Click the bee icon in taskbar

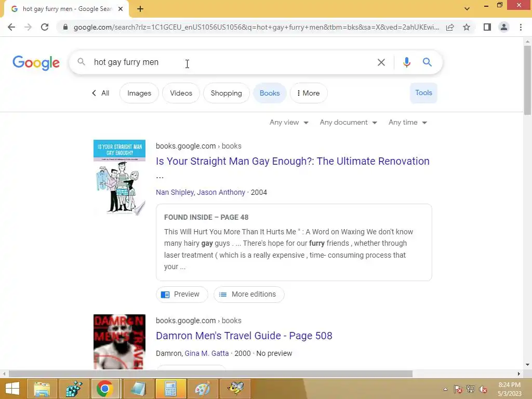click(x=235, y=389)
